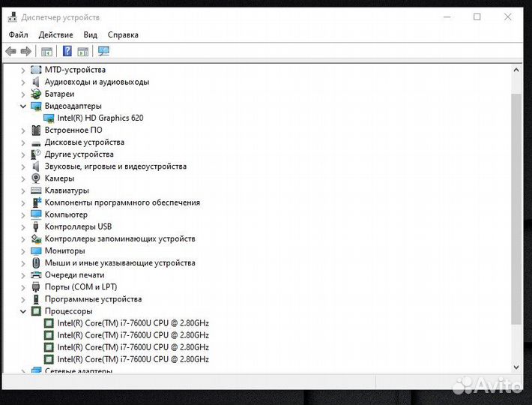Click the Встроенное ПО chip icon
The width and height of the screenshot is (532, 405).
click(x=36, y=130)
